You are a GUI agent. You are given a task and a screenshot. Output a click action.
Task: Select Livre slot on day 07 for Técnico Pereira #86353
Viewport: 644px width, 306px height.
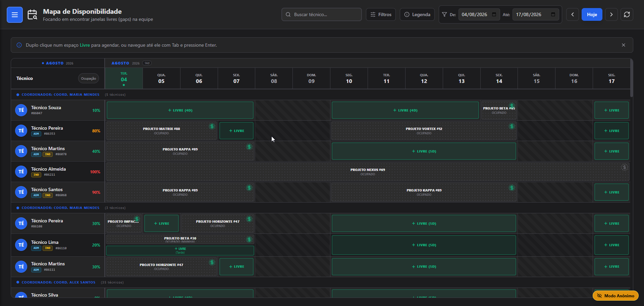point(236,131)
